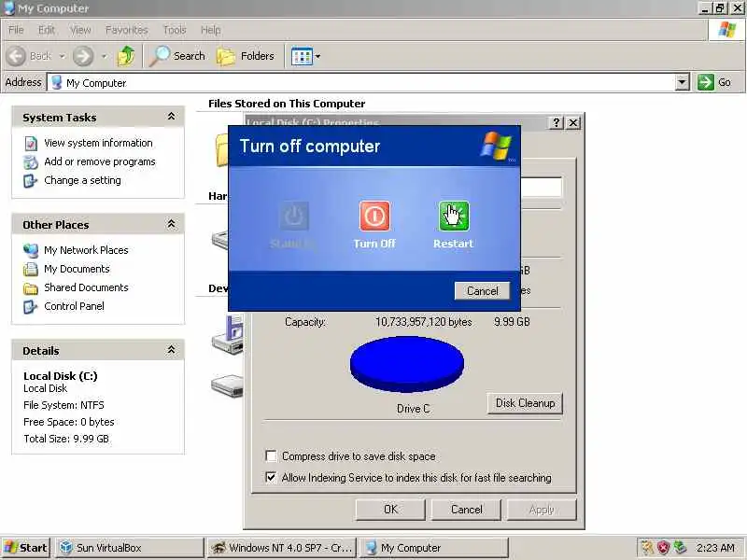Click the My Documents icon
Image resolution: width=747 pixels, height=560 pixels.
coord(31,269)
